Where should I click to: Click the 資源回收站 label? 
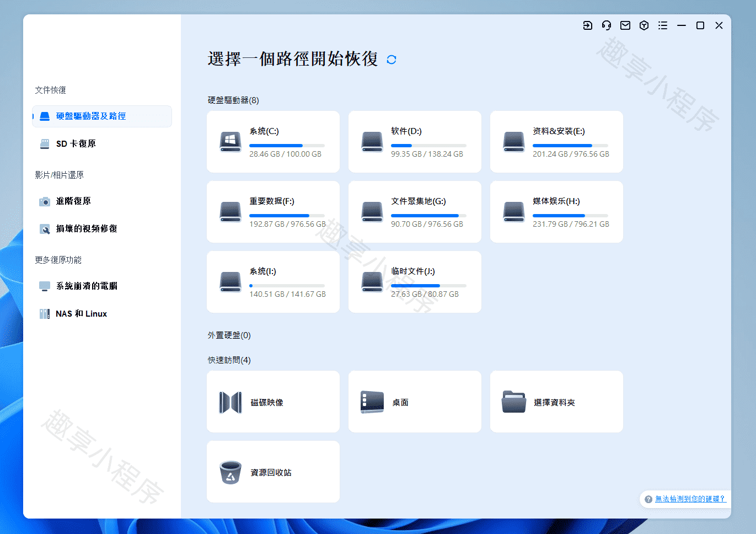click(271, 473)
